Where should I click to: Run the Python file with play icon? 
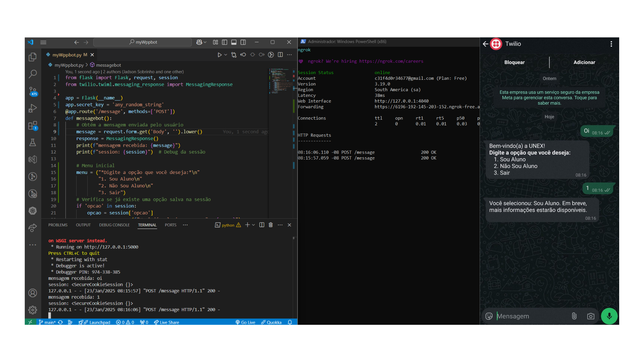click(x=219, y=55)
